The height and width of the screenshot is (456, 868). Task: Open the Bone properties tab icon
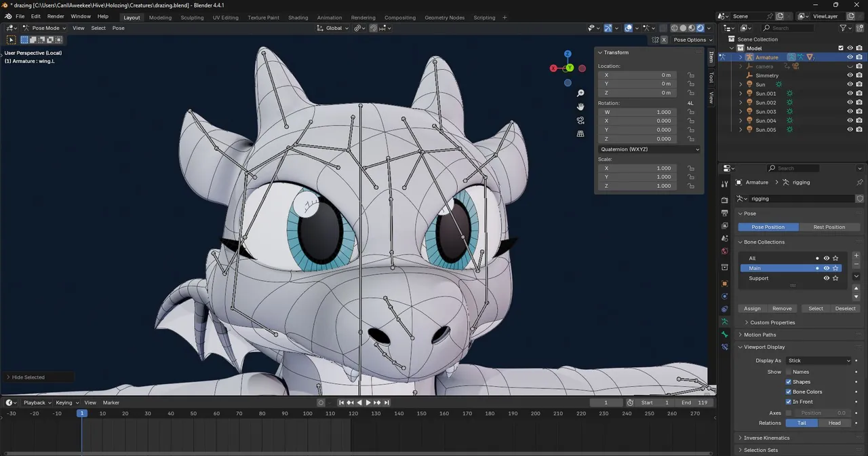point(725,334)
